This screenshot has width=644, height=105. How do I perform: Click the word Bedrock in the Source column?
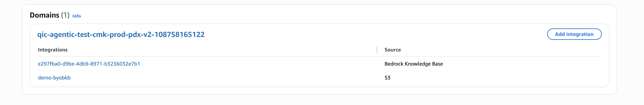394,64
